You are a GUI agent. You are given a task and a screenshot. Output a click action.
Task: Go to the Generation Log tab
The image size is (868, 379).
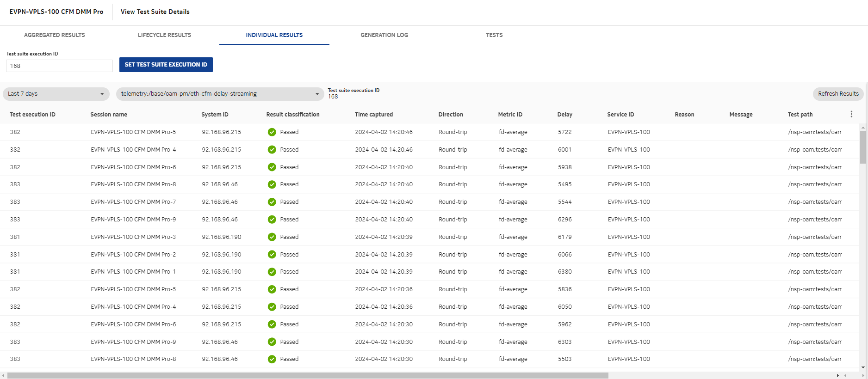pyautogui.click(x=384, y=35)
